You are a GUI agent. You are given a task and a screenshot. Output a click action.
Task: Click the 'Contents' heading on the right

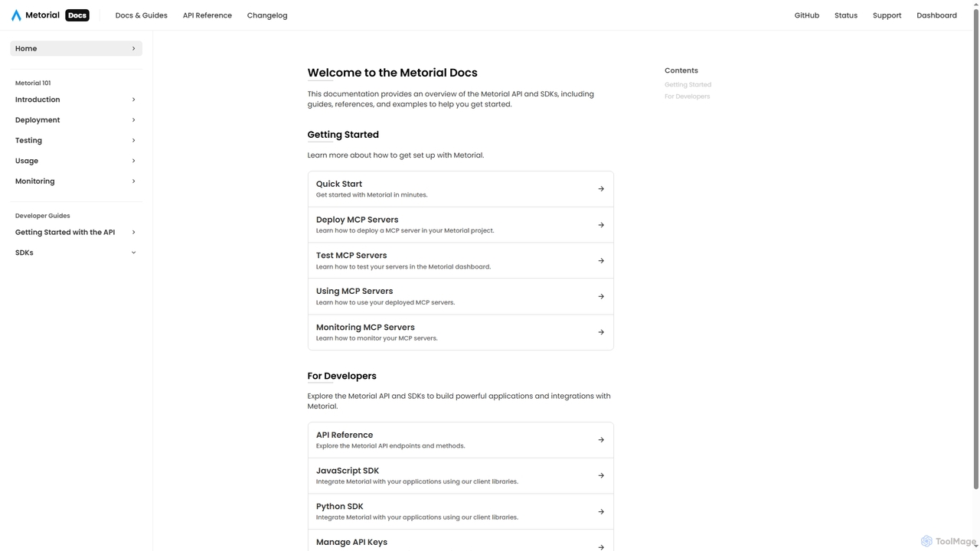pyautogui.click(x=681, y=70)
